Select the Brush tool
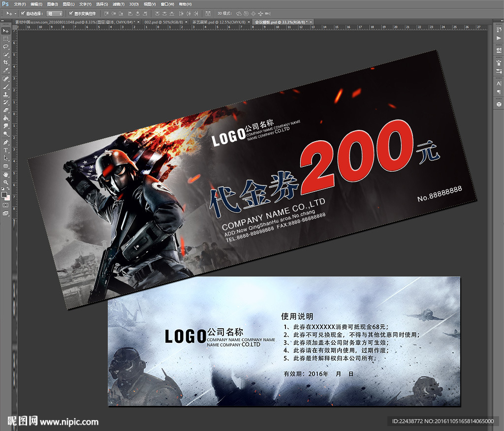Screen dimensions: 504x431 (x=6, y=87)
